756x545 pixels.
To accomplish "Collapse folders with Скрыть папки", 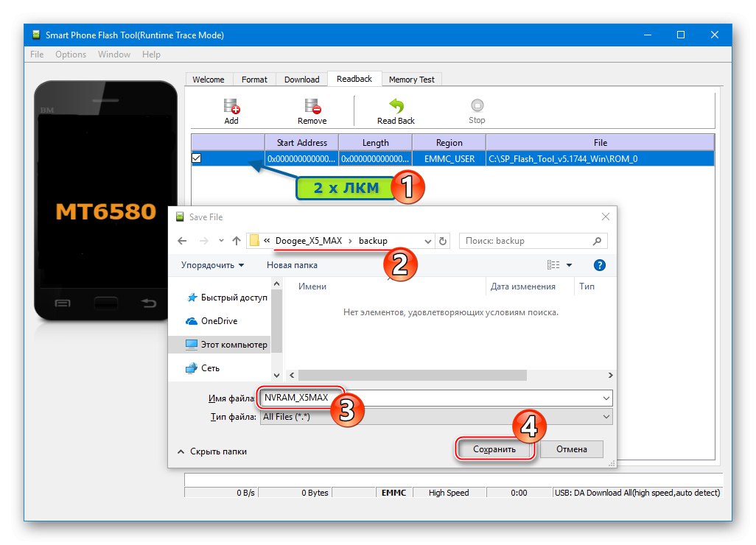I will click(x=212, y=451).
